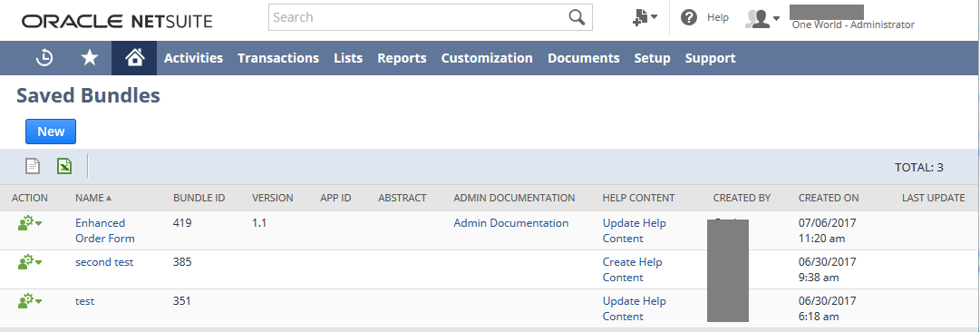980x332 pixels.
Task: Open Recent Records clock icon
Action: (44, 57)
